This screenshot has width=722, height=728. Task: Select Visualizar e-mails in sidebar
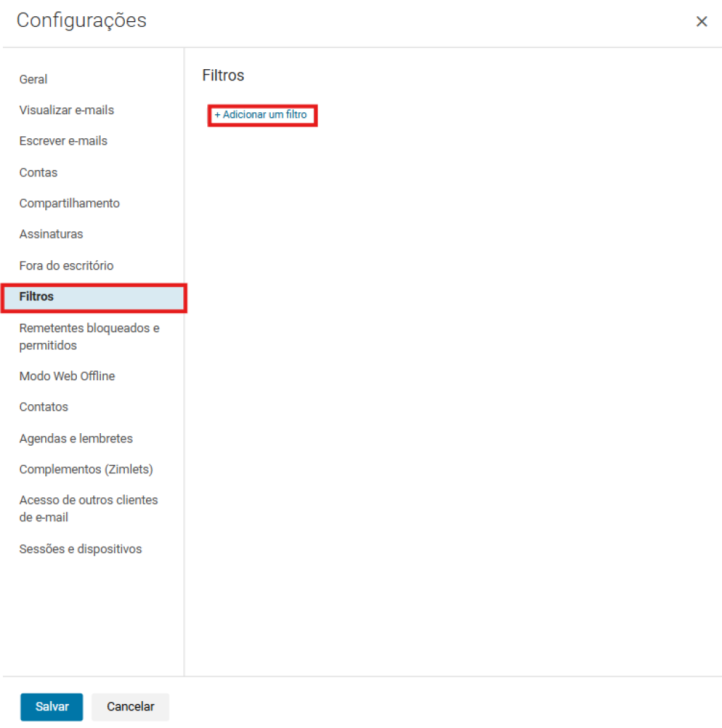66,110
